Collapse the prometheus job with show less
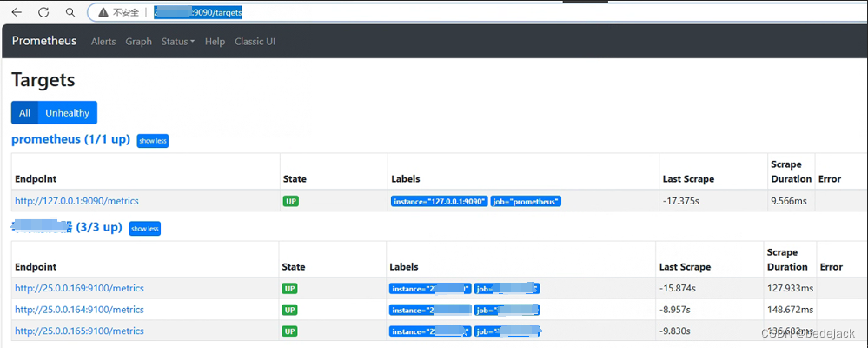868x348 pixels. [153, 141]
